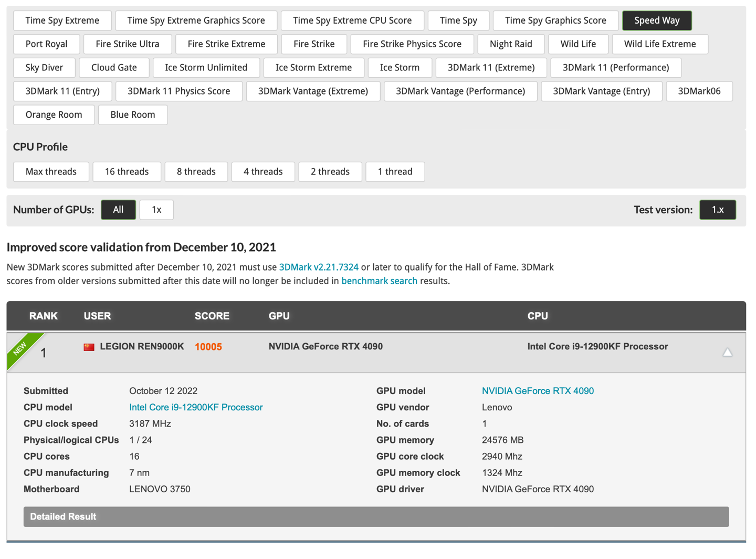The image size is (756, 559).
Task: Select 3DMark Vantage (Performance)
Action: coord(460,91)
